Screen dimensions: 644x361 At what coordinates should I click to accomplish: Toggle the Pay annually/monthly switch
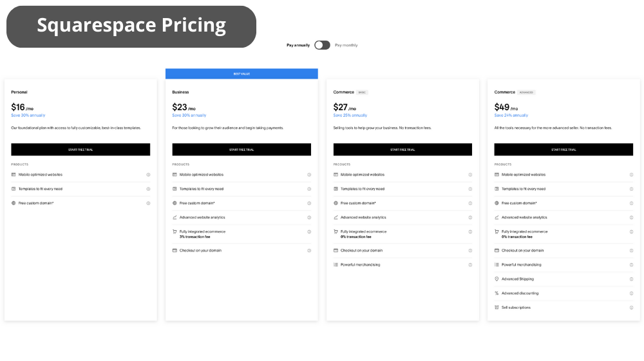(322, 45)
